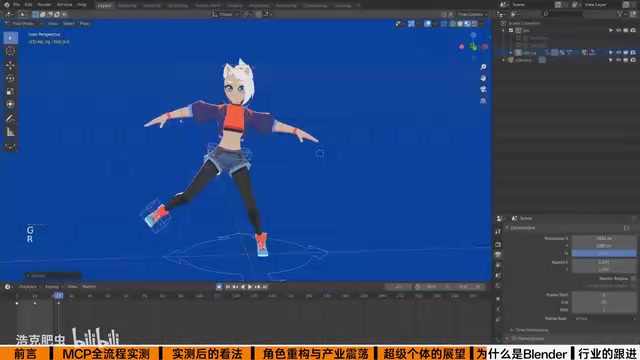Click the timeline current frame playhead
Viewport: 640px width, 360px height.
(x=58, y=295)
